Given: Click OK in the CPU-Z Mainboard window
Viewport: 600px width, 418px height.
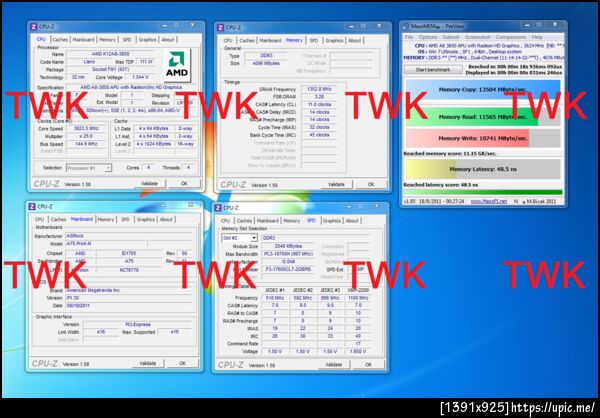Looking at the screenshot, I should point(183,363).
